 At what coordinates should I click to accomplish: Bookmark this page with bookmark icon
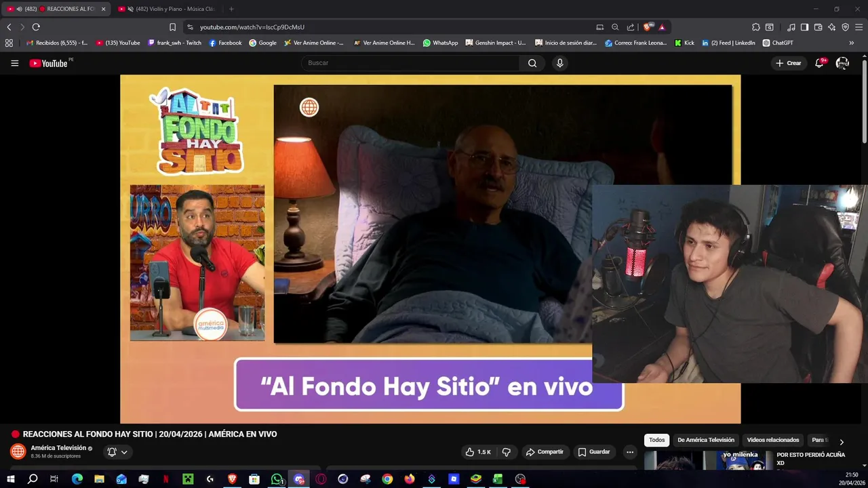tap(172, 27)
